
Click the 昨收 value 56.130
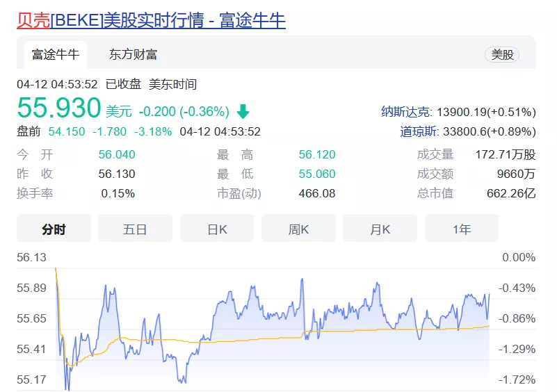click(117, 174)
